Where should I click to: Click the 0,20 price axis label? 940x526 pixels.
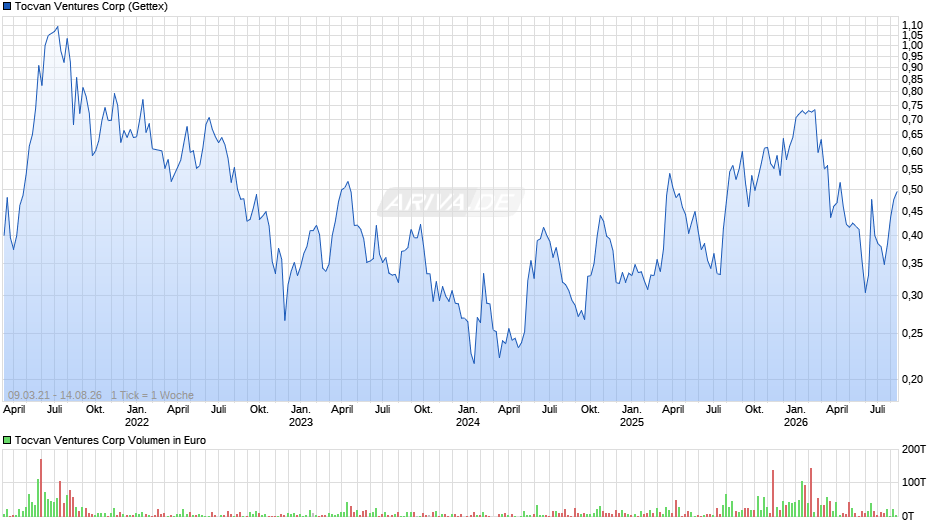[912, 379]
